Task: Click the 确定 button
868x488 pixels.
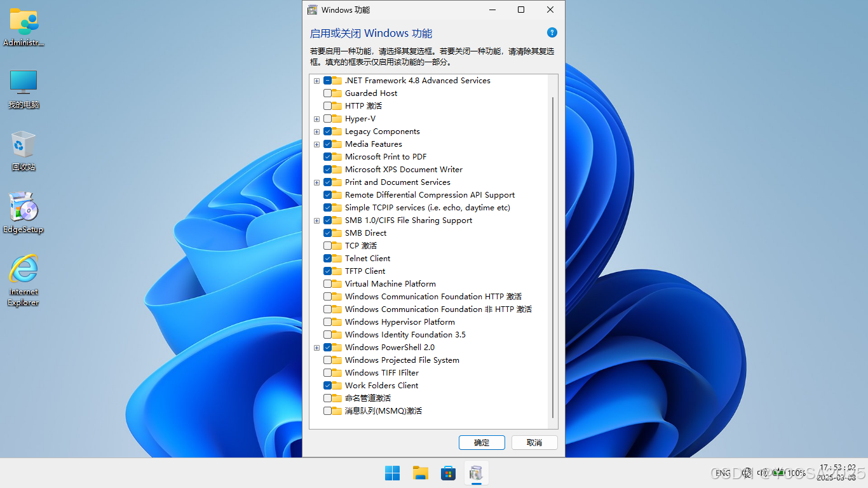Action: click(482, 442)
